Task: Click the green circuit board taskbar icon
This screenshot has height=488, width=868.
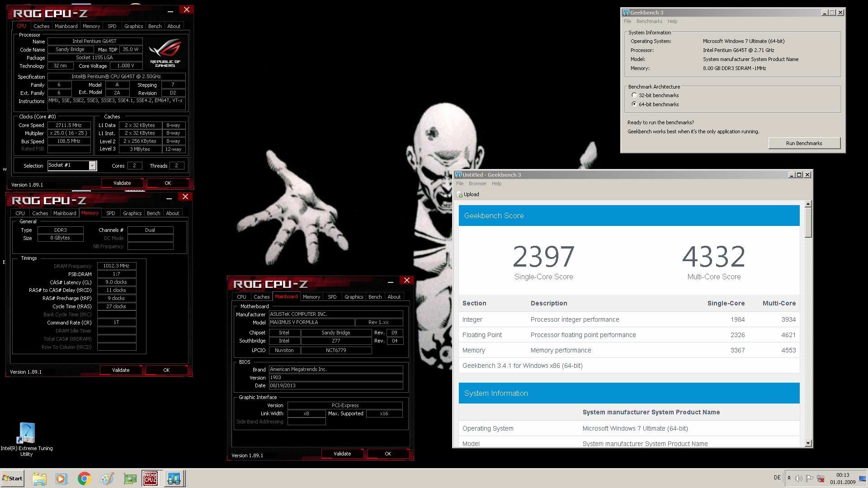Action: click(130, 479)
